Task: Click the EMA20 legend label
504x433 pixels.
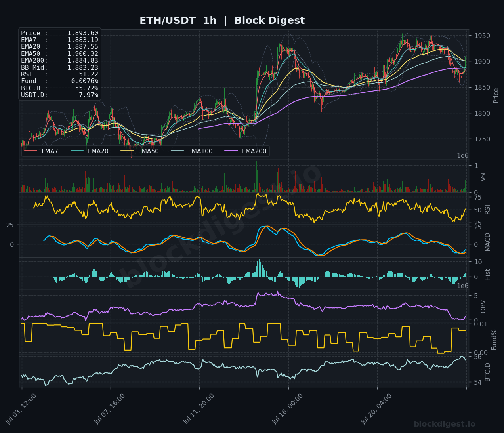Action: (98, 151)
